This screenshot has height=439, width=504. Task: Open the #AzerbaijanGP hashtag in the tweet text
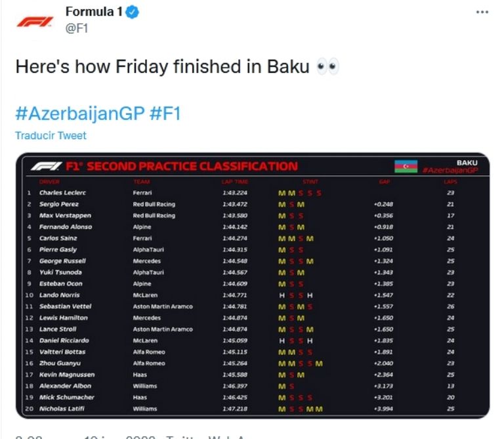tap(79, 113)
